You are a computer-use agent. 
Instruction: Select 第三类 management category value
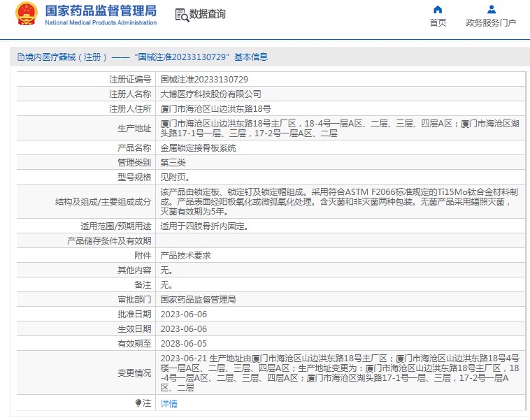173,163
